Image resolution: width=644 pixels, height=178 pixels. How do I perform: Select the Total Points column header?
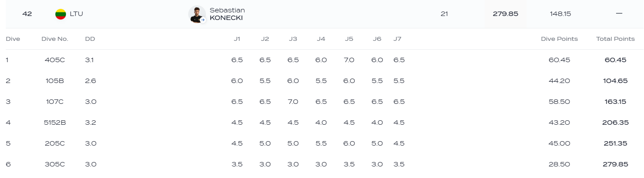click(x=615, y=39)
